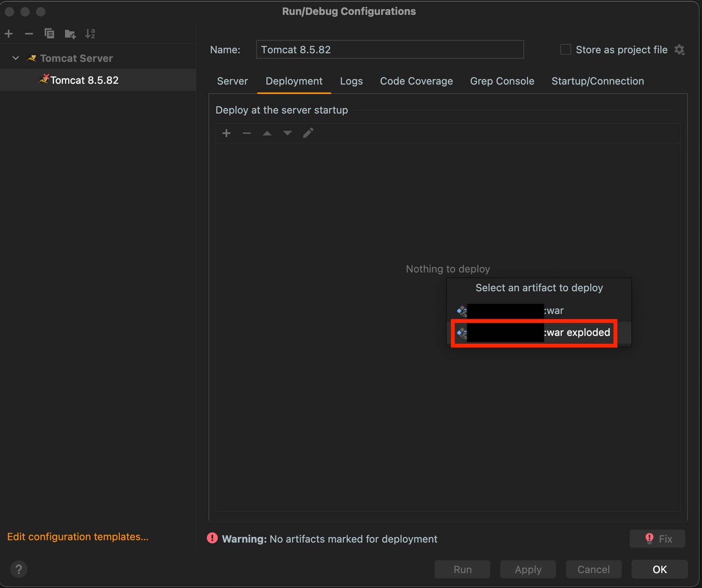Screen dimensions: 702x588
Task: Select the Tomcat 8.5.82 configuration
Action: (84, 80)
